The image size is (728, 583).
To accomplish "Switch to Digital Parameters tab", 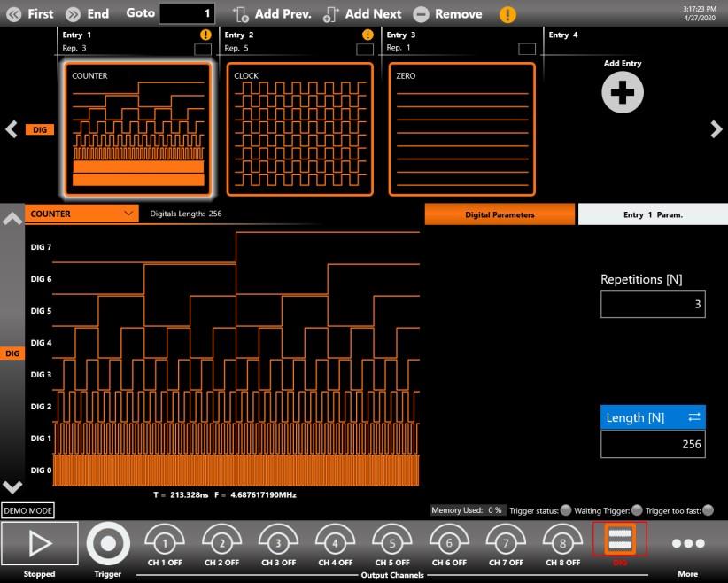I will (x=500, y=214).
